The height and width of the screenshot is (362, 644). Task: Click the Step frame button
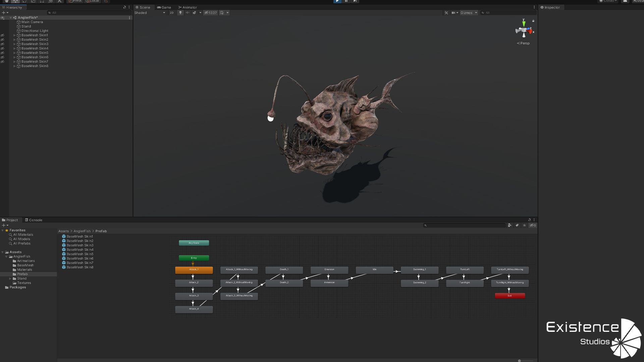pos(355,1)
